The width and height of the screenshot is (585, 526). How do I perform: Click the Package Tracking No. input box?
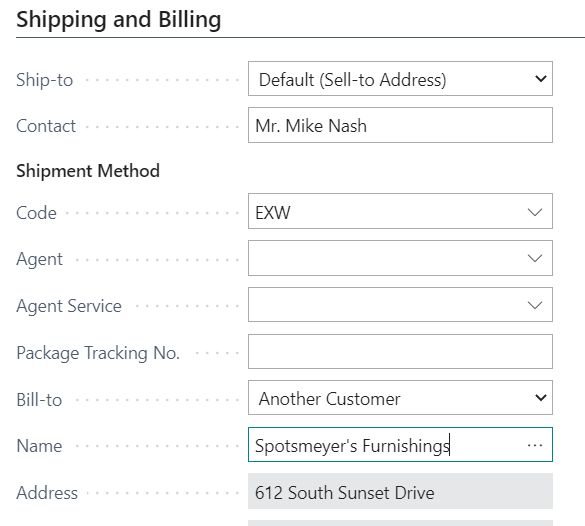click(x=400, y=351)
